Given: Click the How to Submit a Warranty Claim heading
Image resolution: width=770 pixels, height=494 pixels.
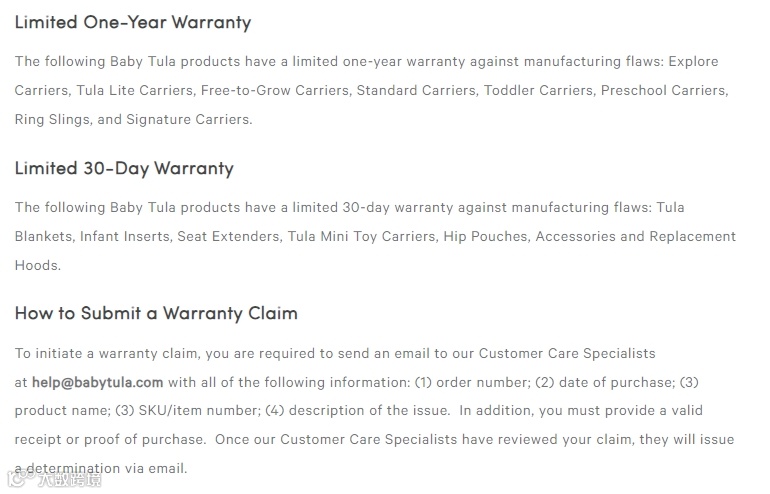Looking at the screenshot, I should pos(156,313).
